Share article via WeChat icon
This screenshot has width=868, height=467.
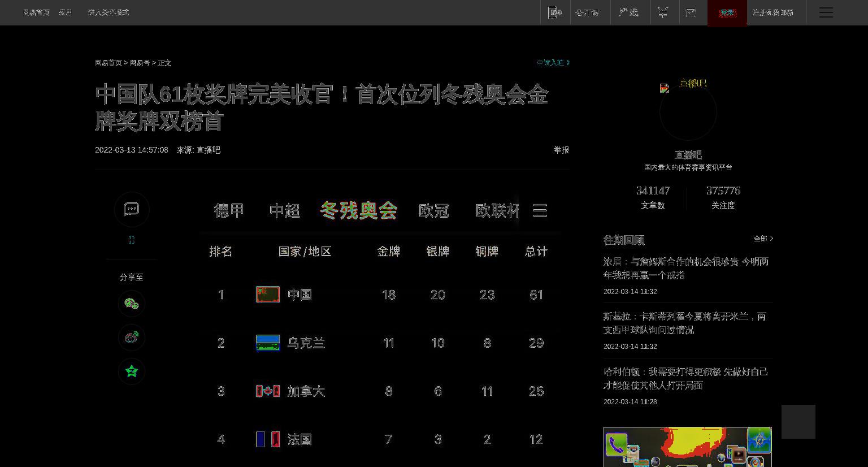[132, 304]
